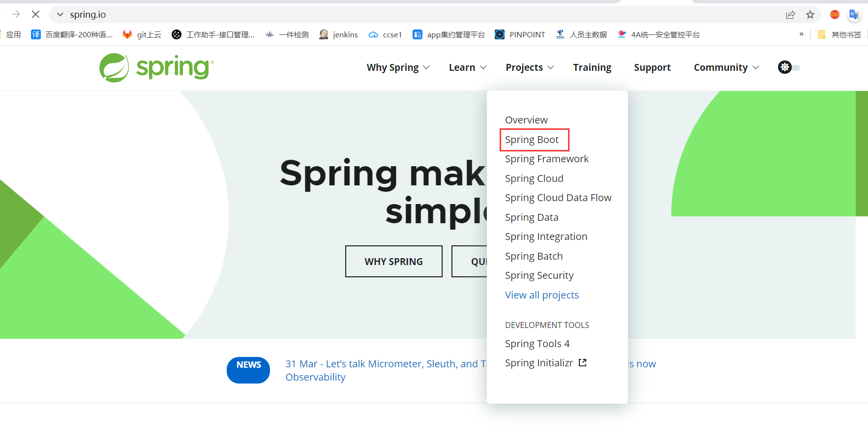Click the WHY SPRING button

393,261
